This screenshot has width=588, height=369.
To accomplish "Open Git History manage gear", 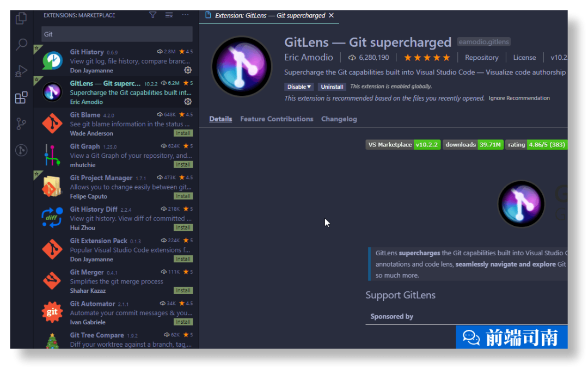I will click(188, 70).
